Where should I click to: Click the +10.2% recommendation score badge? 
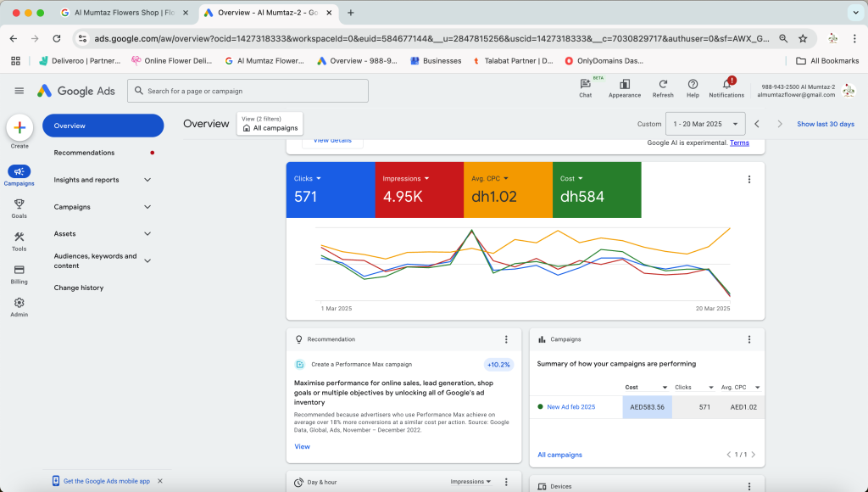tap(498, 365)
